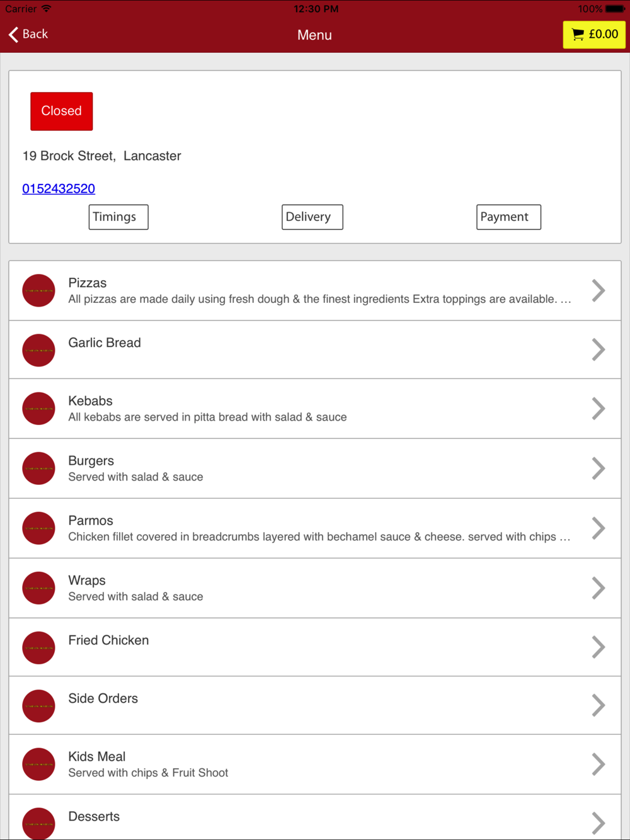Viewport: 630px width, 840px height.
Task: Open Payment options
Action: coord(508,217)
